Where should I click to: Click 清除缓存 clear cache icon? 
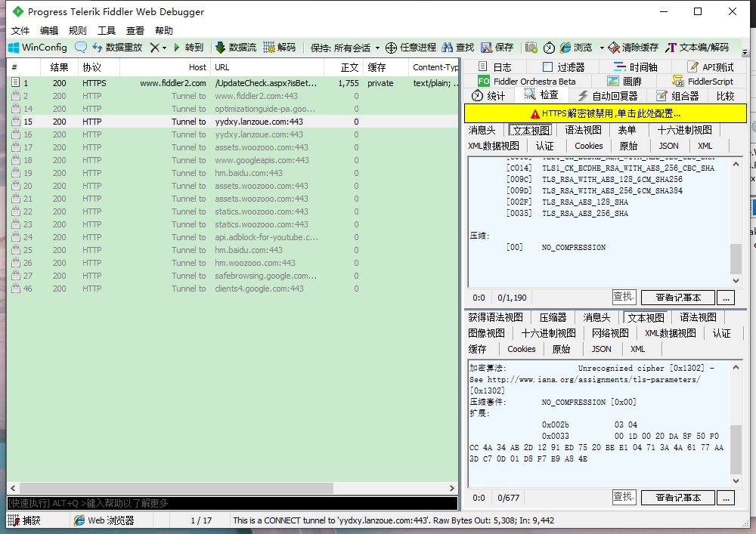(x=633, y=47)
